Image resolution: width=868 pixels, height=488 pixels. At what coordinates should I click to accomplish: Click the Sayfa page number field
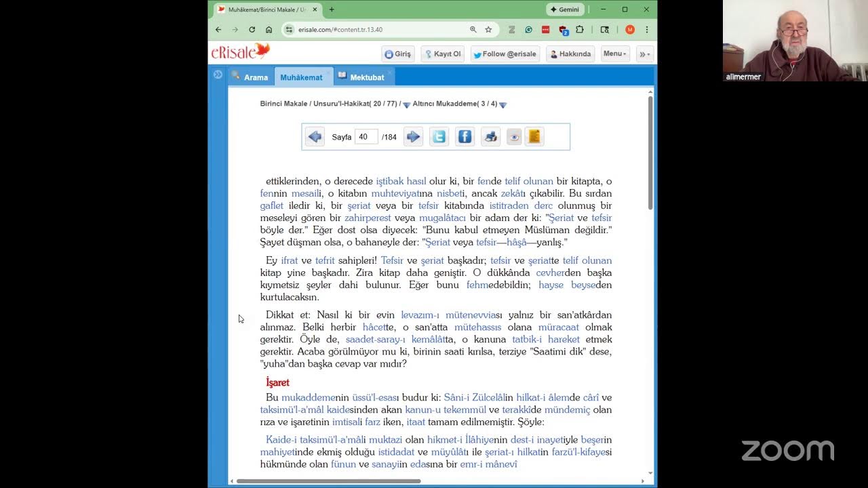pyautogui.click(x=366, y=137)
